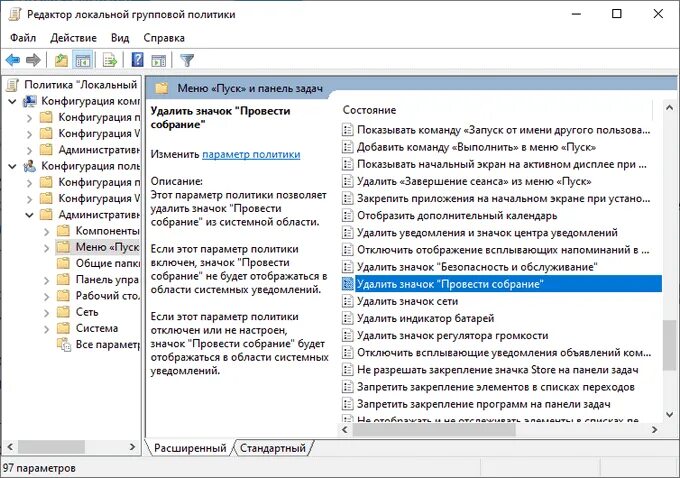Viewport: 680px width, 478px height.
Task: Select 'Добавить команду «Выполнить» в меню «Пуск»'
Action: pyautogui.click(x=476, y=147)
